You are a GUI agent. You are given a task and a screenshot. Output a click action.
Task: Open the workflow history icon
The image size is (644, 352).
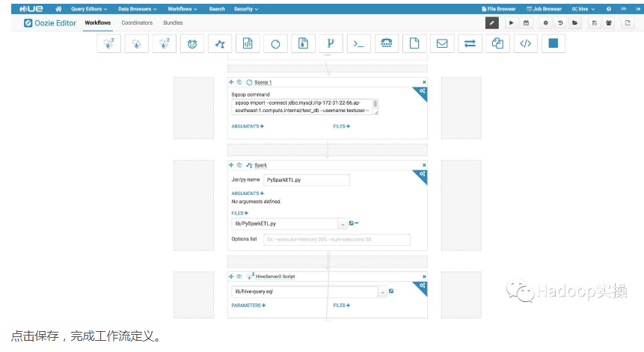point(560,23)
